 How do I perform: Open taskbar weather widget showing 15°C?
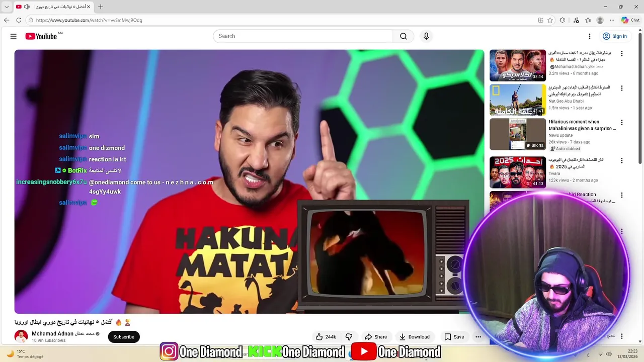[24, 354]
